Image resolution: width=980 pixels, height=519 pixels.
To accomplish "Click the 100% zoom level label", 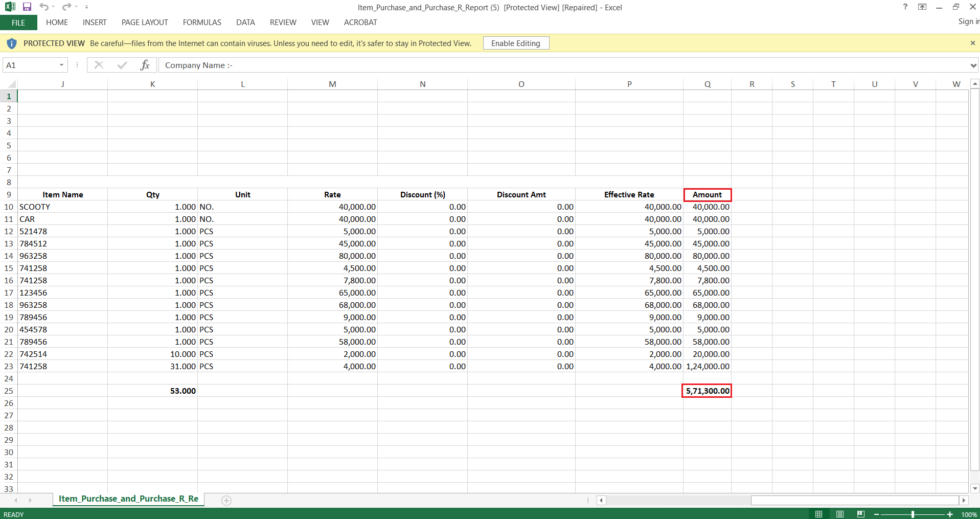I will click(969, 514).
